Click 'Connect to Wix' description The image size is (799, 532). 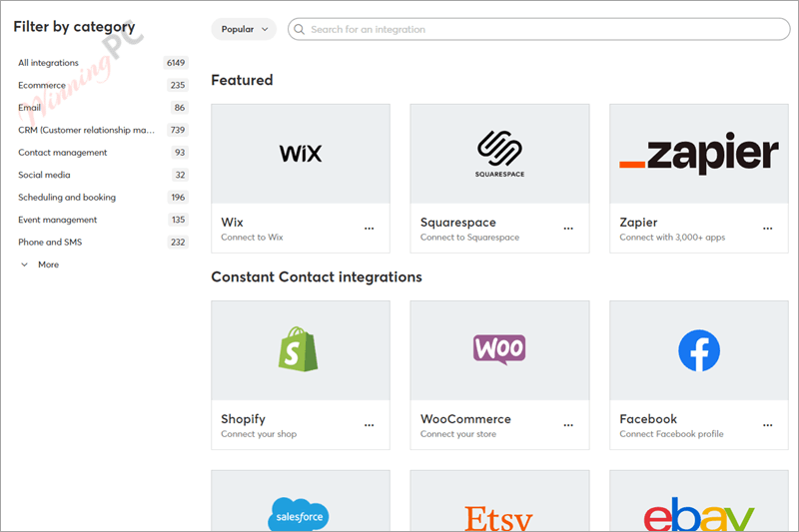point(252,238)
